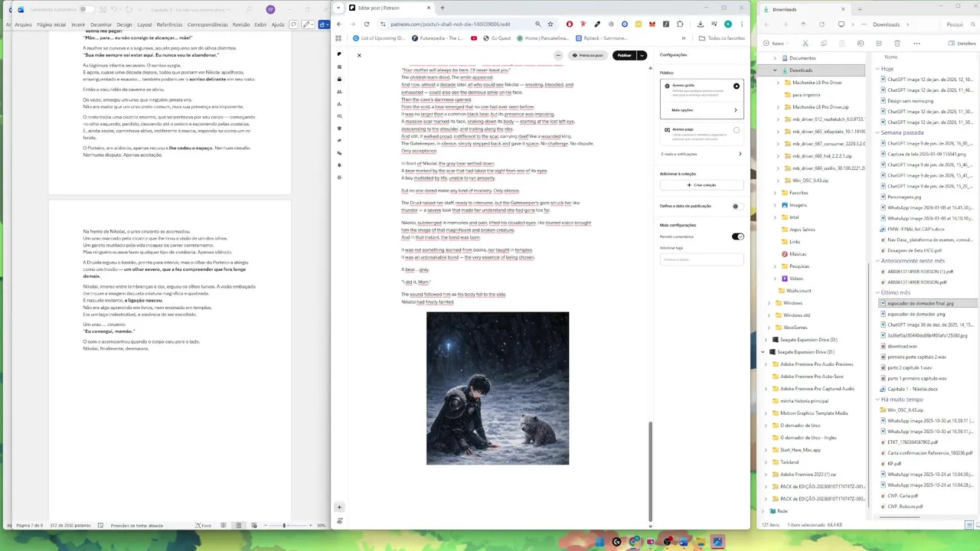980x551 pixels.
Task: Bookmark this page with the star icon
Action: pyautogui.click(x=550, y=24)
